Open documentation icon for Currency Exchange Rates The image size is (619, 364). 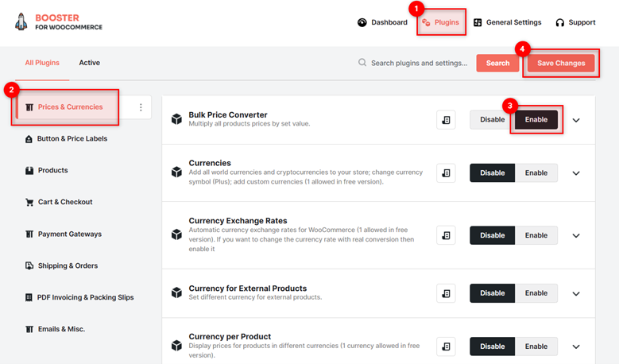(446, 235)
